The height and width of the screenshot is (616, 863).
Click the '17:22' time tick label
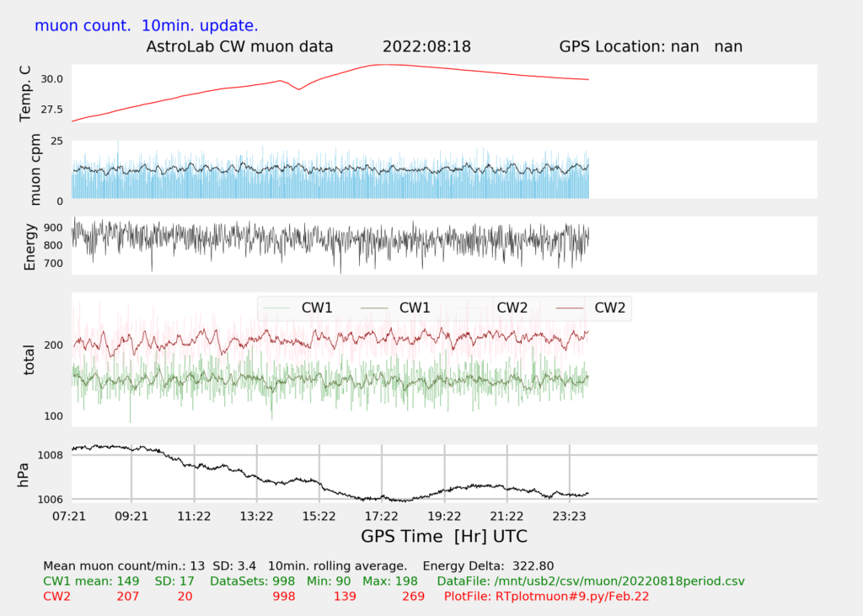pyautogui.click(x=382, y=517)
